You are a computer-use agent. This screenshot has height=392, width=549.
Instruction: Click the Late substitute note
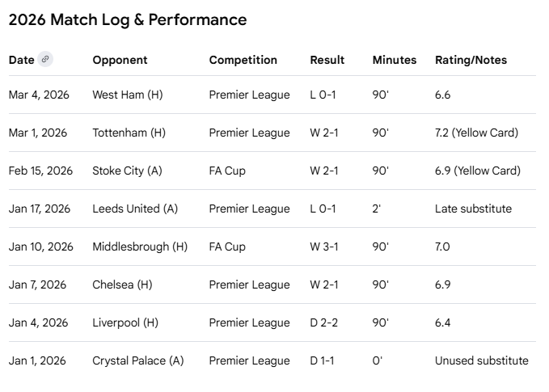pos(473,209)
